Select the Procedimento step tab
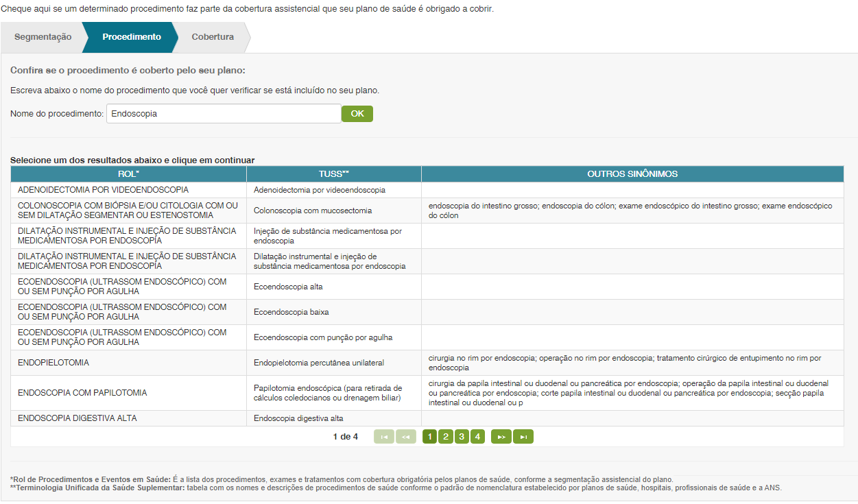 tap(132, 37)
